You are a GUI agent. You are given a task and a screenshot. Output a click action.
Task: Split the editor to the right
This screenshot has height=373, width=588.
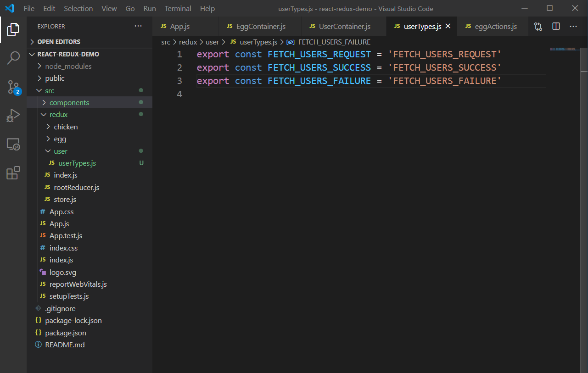tap(556, 27)
